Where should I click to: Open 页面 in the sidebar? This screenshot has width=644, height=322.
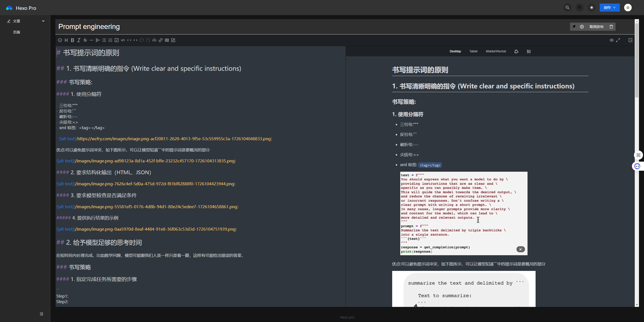click(17, 32)
